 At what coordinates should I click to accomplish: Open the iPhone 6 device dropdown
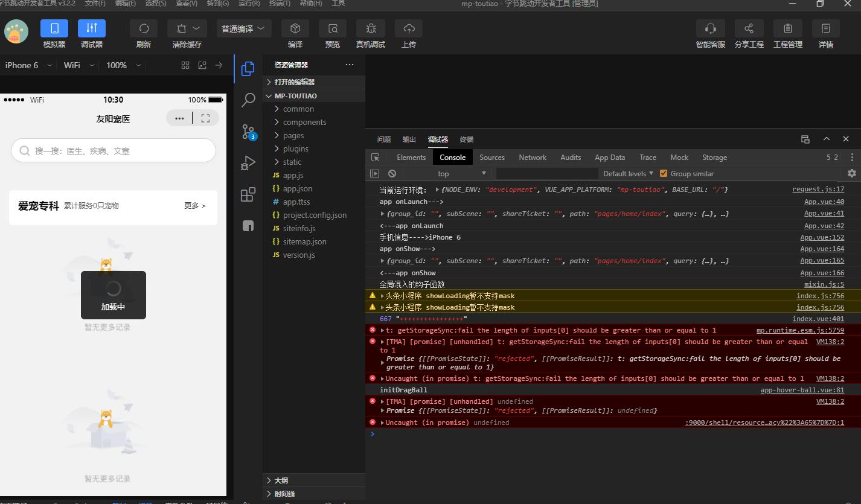pos(28,65)
